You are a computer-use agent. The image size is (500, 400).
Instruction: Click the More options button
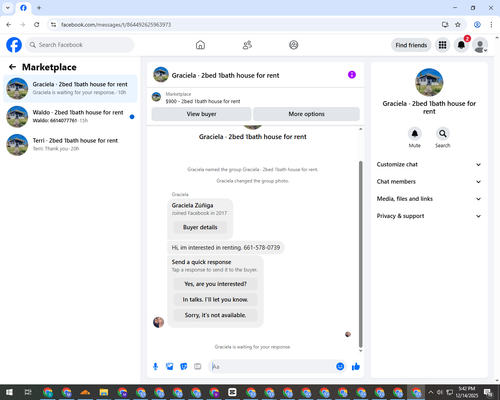(306, 114)
